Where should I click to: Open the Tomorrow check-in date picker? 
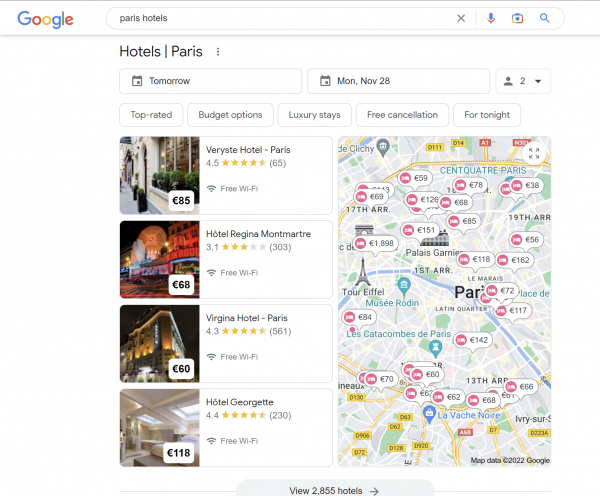(210, 81)
